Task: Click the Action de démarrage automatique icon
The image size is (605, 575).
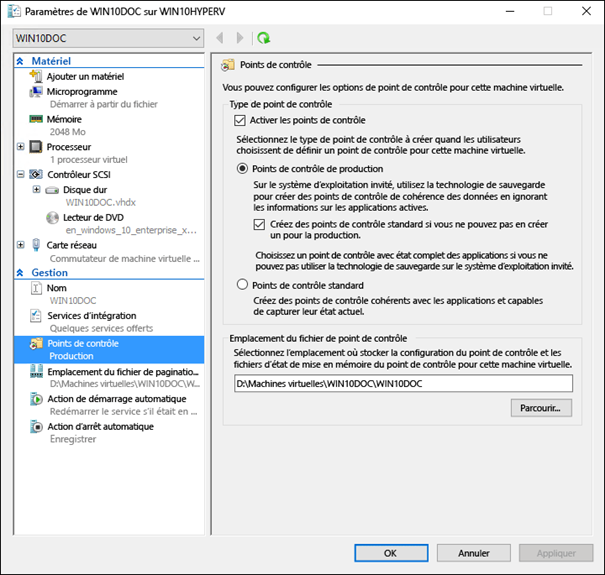Action: [x=36, y=399]
